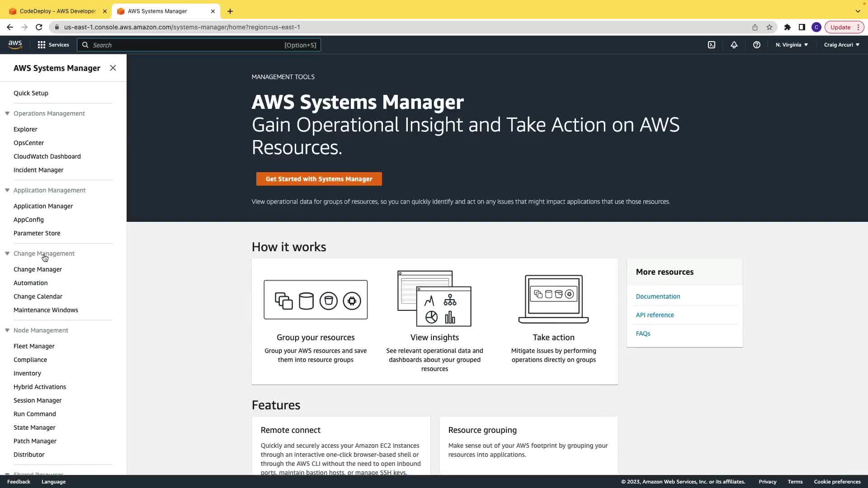Open the help question mark icon

757,45
